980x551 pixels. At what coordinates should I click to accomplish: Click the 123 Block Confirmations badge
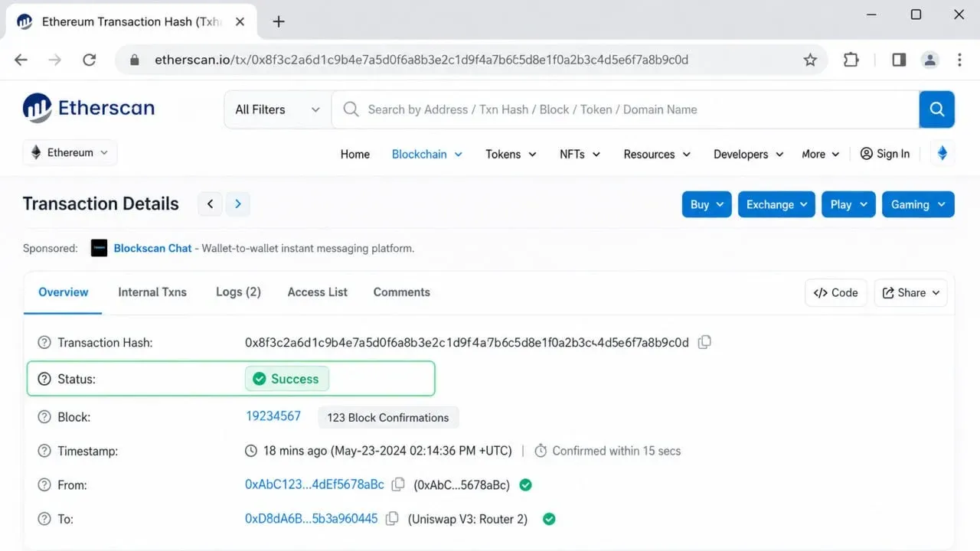click(x=387, y=418)
